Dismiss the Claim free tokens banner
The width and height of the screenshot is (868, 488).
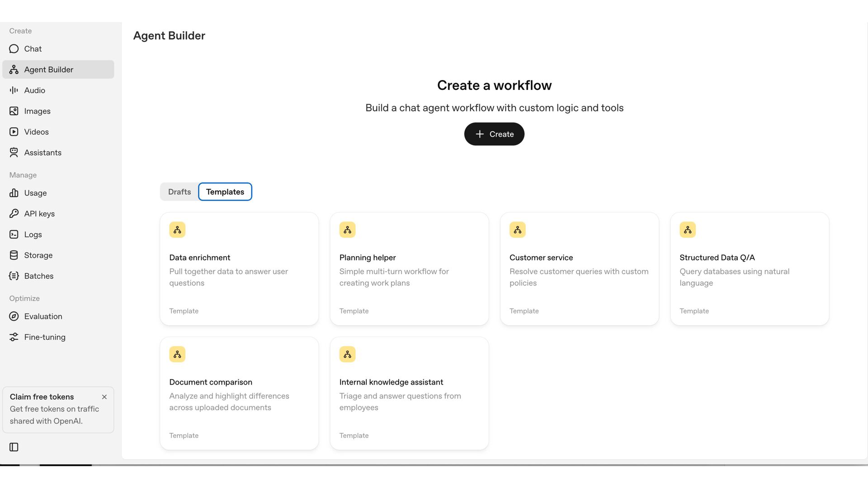coord(104,397)
